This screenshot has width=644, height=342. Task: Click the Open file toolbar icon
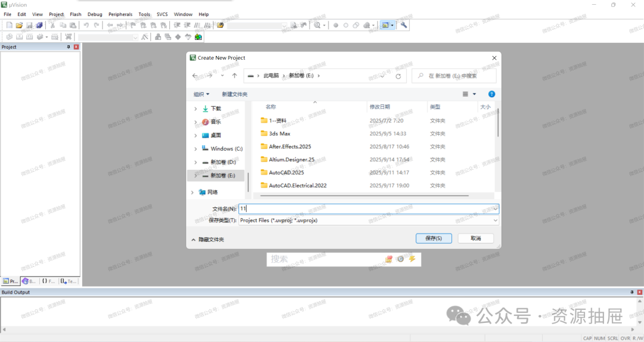pos(19,25)
